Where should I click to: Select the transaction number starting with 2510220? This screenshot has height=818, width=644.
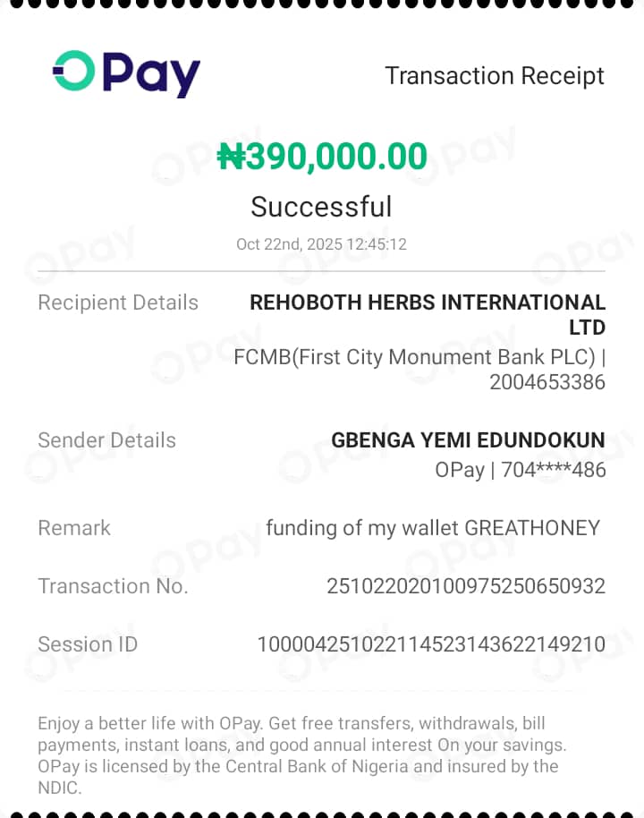465,586
